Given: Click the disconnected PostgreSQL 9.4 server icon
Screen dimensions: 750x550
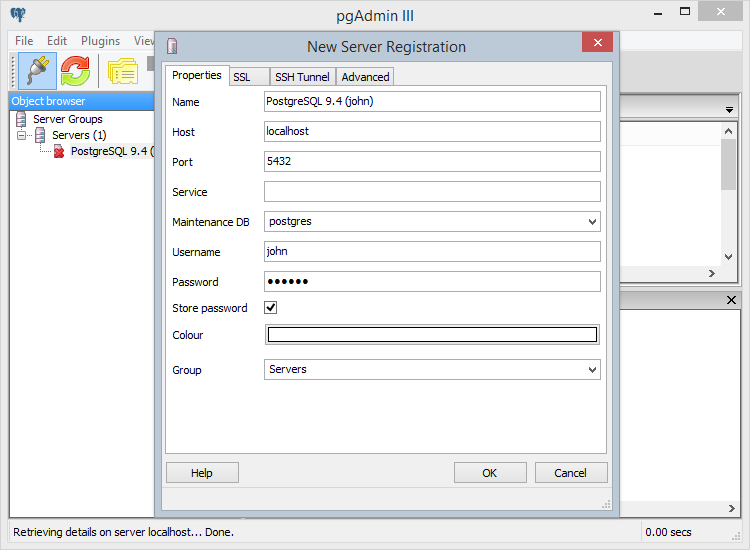Looking at the screenshot, I should [x=59, y=151].
